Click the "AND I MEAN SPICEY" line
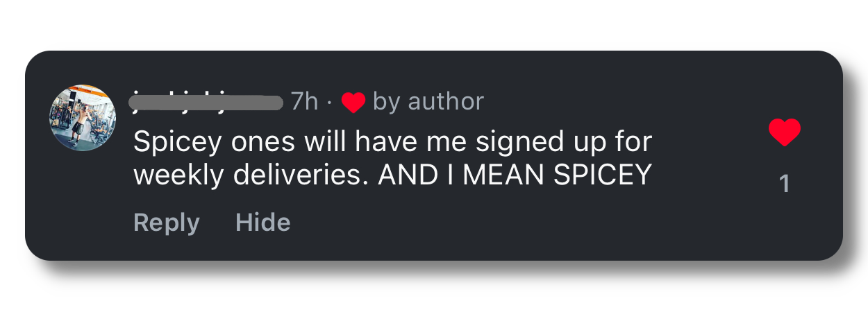868x312 pixels. [x=515, y=175]
